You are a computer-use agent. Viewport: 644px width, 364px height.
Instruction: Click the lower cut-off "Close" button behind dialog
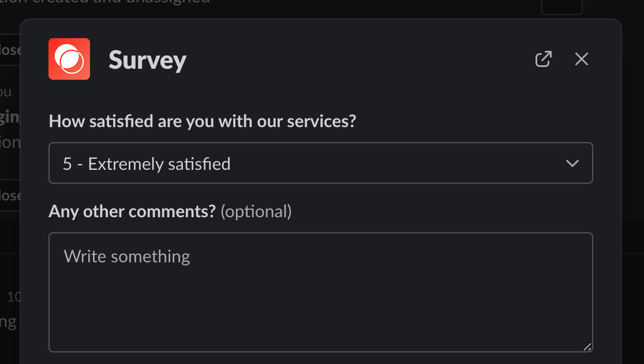coord(10,196)
